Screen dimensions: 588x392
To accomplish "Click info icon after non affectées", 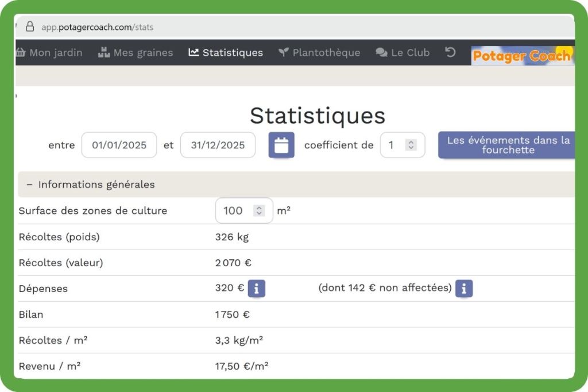I will 464,289.
